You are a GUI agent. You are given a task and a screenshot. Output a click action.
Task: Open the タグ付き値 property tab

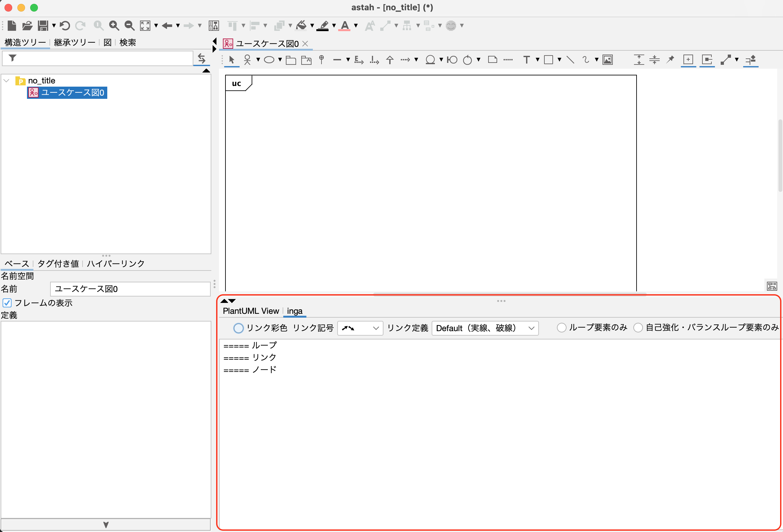(58, 263)
